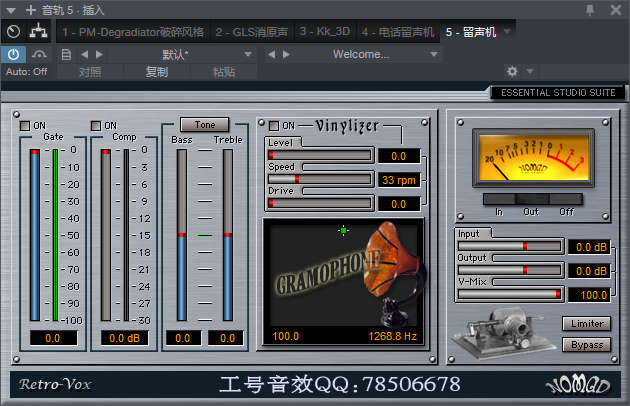
Task: Select next program arrow near Welcome
Action: coord(286,54)
